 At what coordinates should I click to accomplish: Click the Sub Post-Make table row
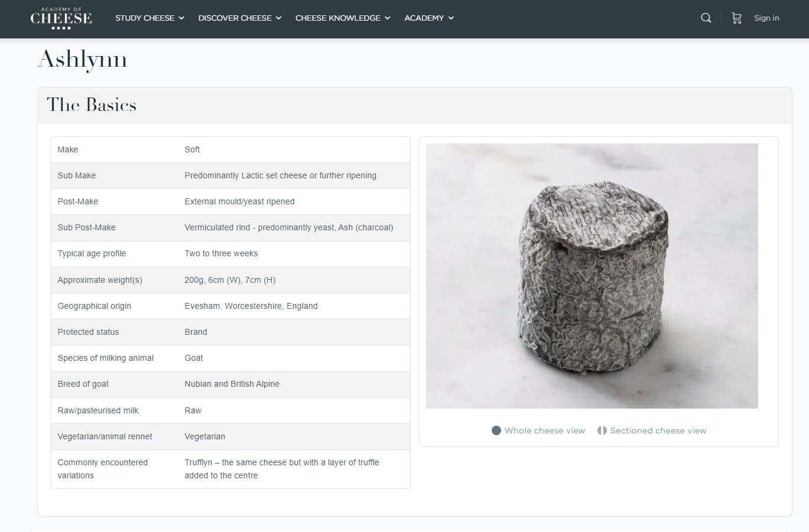(230, 227)
